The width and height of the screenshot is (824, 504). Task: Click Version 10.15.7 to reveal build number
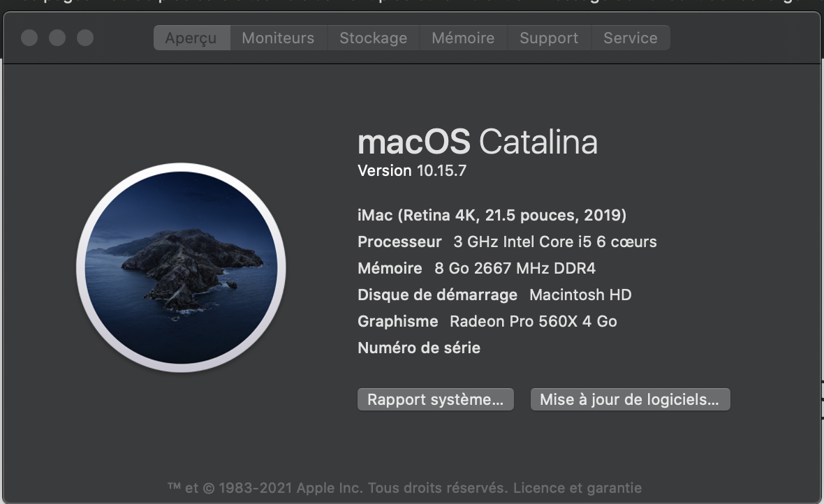pos(411,170)
